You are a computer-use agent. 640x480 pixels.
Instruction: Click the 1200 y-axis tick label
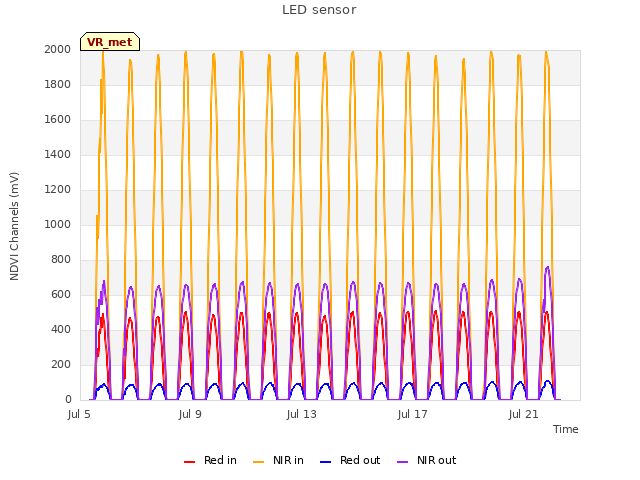coord(58,189)
